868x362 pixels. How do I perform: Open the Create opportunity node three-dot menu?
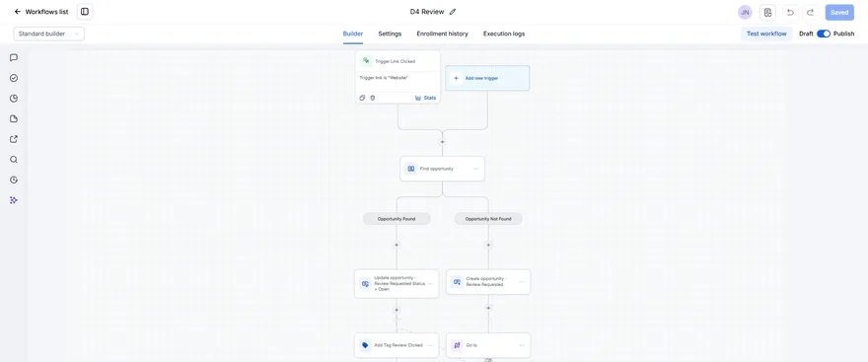tap(522, 282)
